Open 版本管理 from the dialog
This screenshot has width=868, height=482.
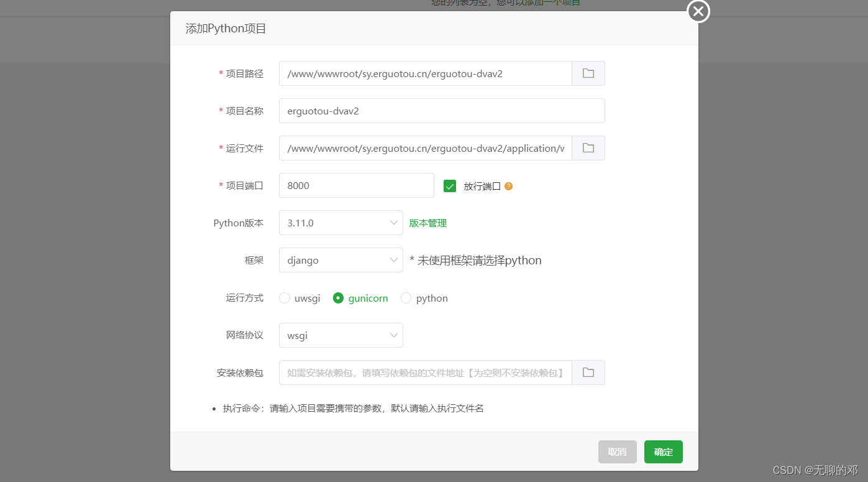(x=427, y=223)
